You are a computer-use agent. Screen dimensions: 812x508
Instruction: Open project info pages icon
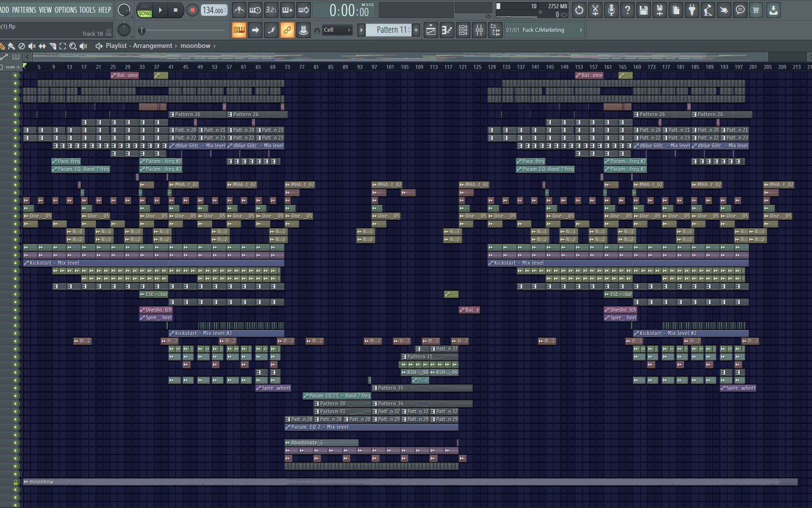tap(676, 10)
